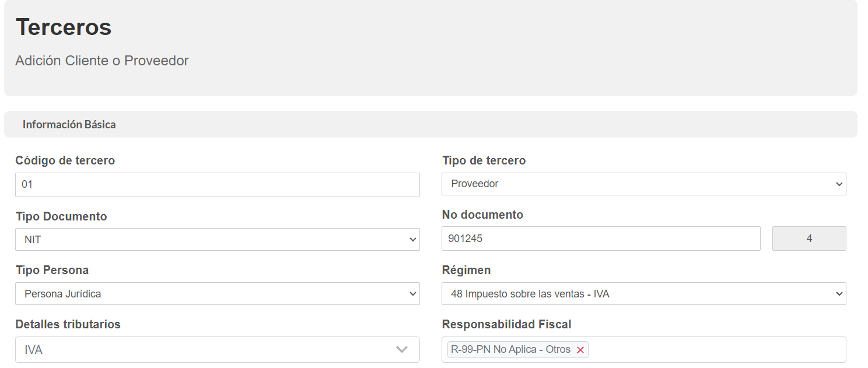The image size is (868, 368).
Task: Click the Terceros page title
Action: 64,27
